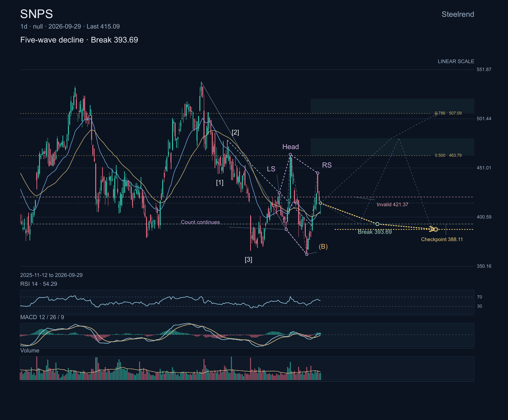Image resolution: width=508 pixels, height=420 pixels.
Task: Click the LINEAR SCALE label
Action: pyautogui.click(x=456, y=61)
